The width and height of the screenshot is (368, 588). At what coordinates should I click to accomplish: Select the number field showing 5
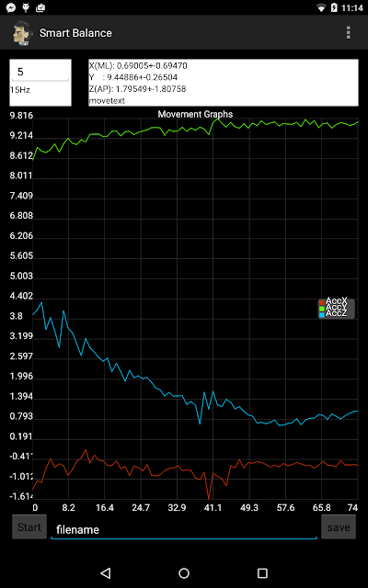[x=40, y=73]
